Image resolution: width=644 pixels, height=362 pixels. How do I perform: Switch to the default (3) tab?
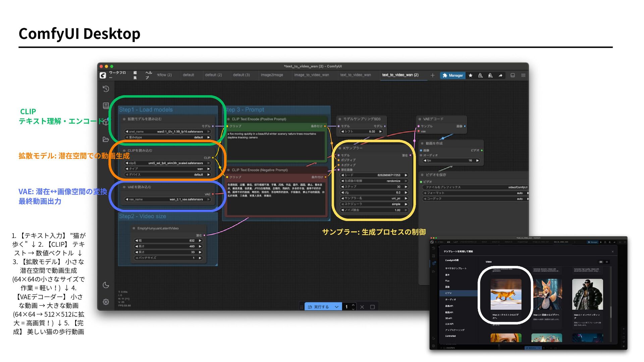[x=241, y=75]
